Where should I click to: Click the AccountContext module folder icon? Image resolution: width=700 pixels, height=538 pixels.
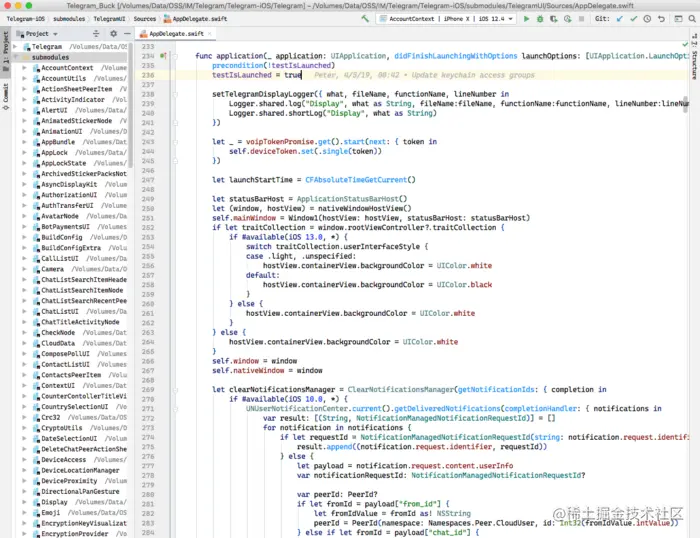pyautogui.click(x=36, y=68)
